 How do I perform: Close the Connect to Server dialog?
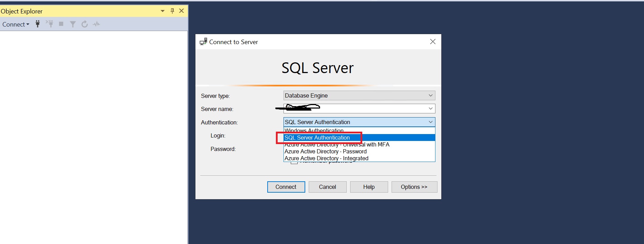coord(433,42)
